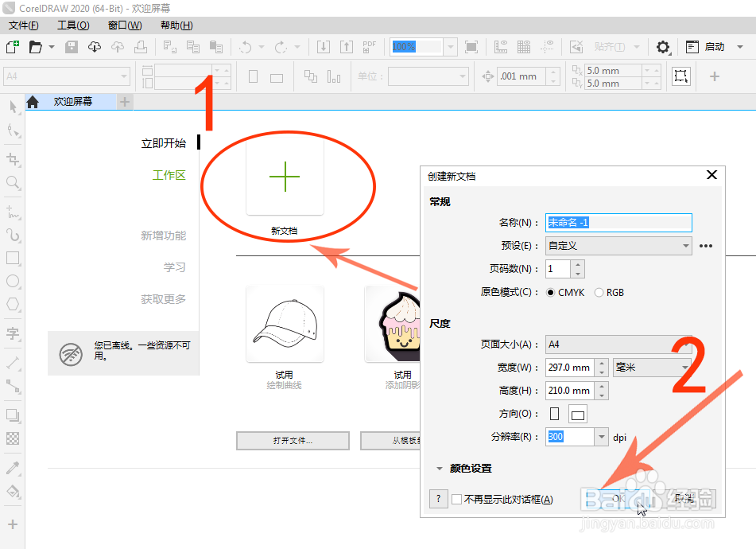Click the Save icon on the standard toolbar

[x=72, y=47]
